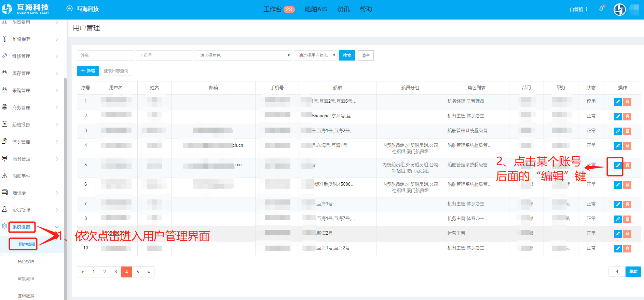
Task: Go to the next pages with »
Action: point(149,272)
